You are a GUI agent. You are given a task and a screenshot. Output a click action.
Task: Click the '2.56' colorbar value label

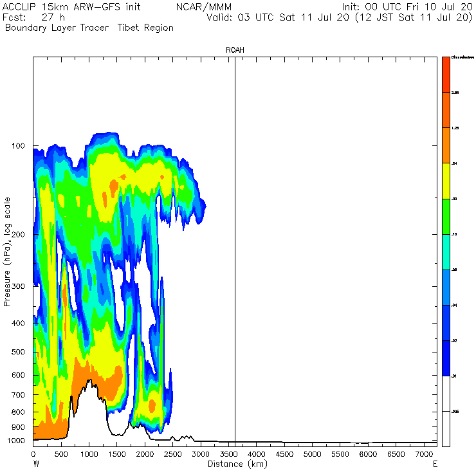pos(455,92)
